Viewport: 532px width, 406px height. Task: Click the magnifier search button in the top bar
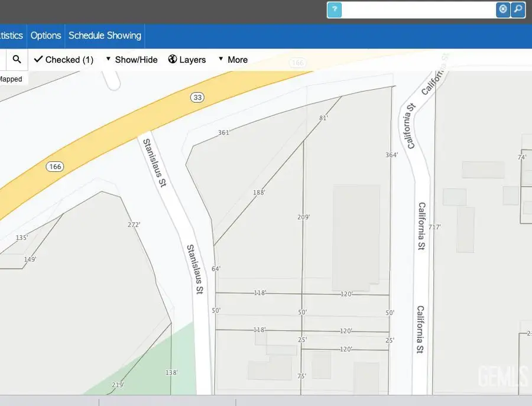[x=518, y=9]
